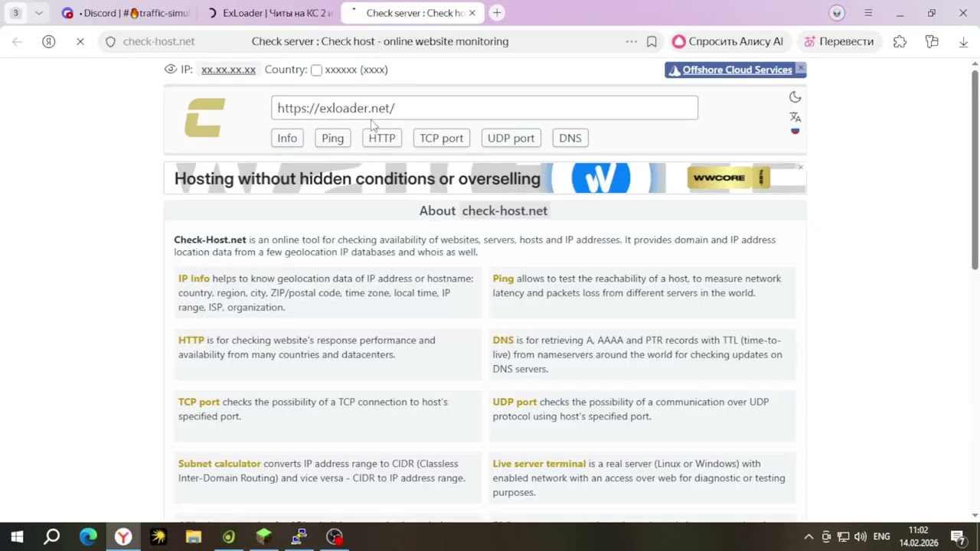Open the Minecraft block taskbar icon
The height and width of the screenshot is (551, 980).
click(264, 536)
